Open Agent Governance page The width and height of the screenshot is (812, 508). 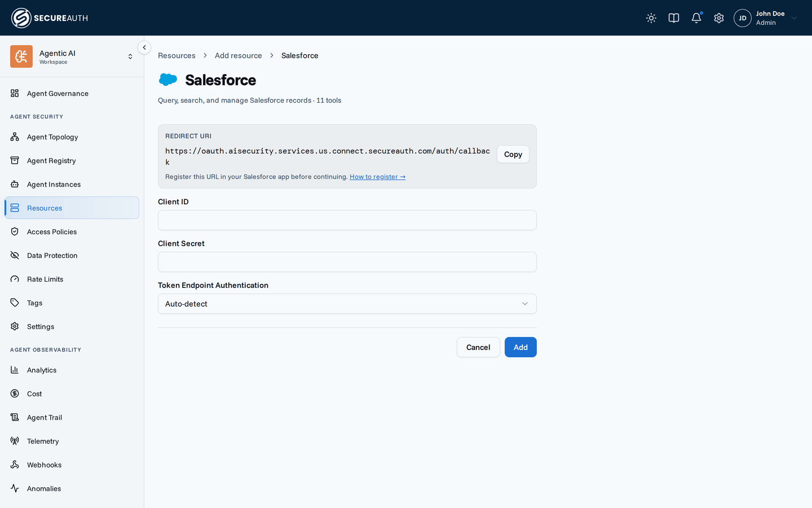pos(72,93)
